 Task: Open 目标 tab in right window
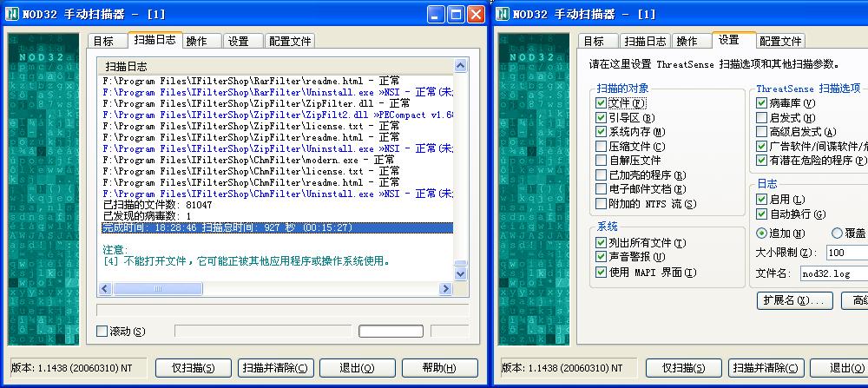click(x=598, y=41)
